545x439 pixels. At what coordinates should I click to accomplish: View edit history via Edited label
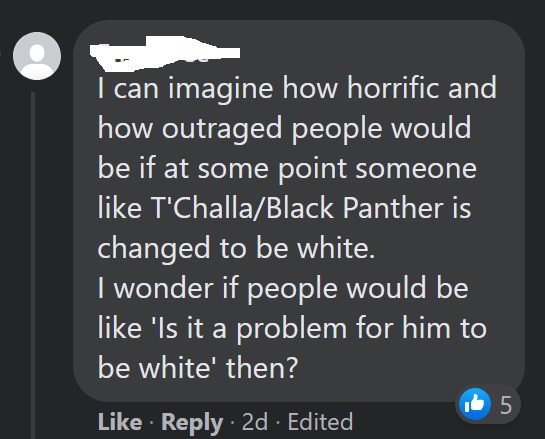pyautogui.click(x=320, y=422)
